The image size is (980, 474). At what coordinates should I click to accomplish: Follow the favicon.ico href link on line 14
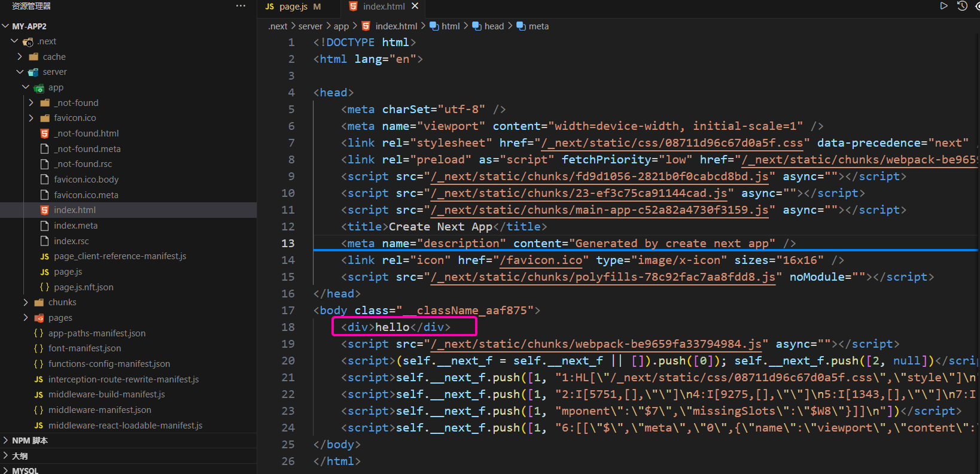coord(541,260)
